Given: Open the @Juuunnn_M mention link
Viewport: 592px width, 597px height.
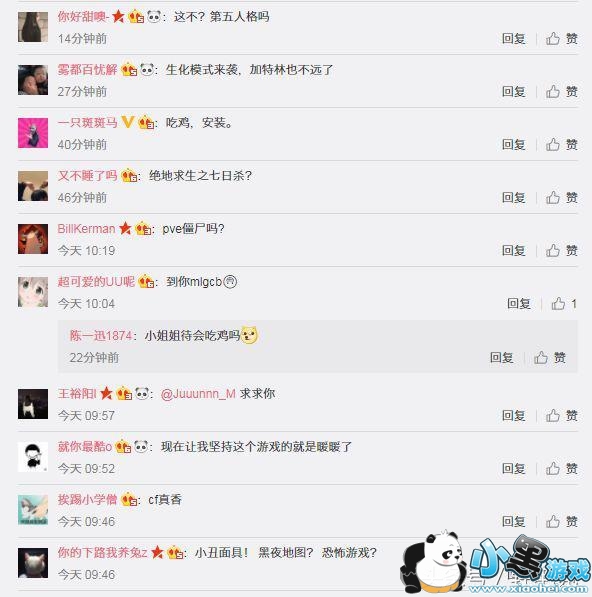Looking at the screenshot, I should (x=198, y=393).
